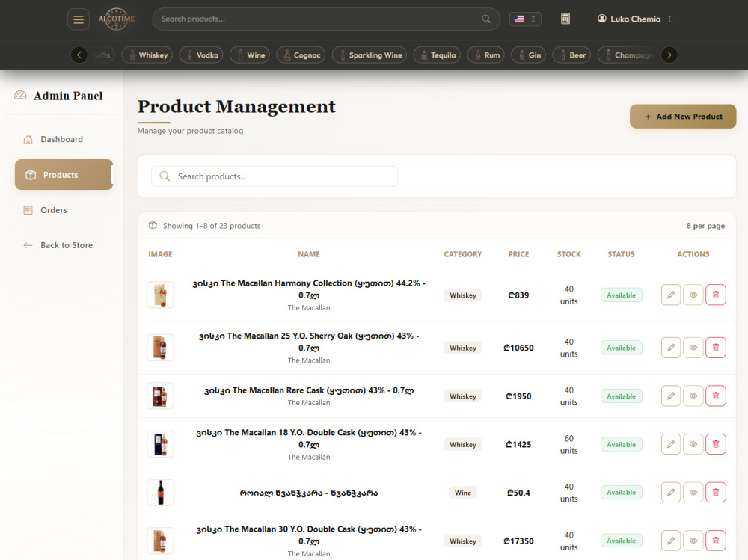Click the 60 units stock cell
Viewport: 748px width, 560px height.
coord(568,444)
